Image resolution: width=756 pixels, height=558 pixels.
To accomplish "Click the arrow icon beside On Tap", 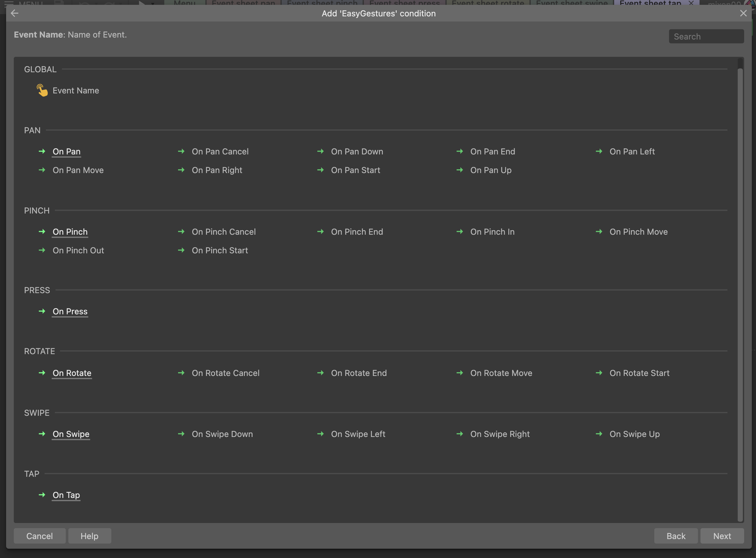I will 42,495.
